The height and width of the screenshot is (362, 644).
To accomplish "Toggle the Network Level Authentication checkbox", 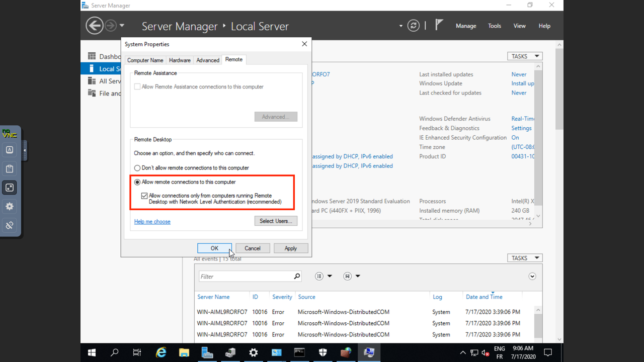I will pos(144,196).
